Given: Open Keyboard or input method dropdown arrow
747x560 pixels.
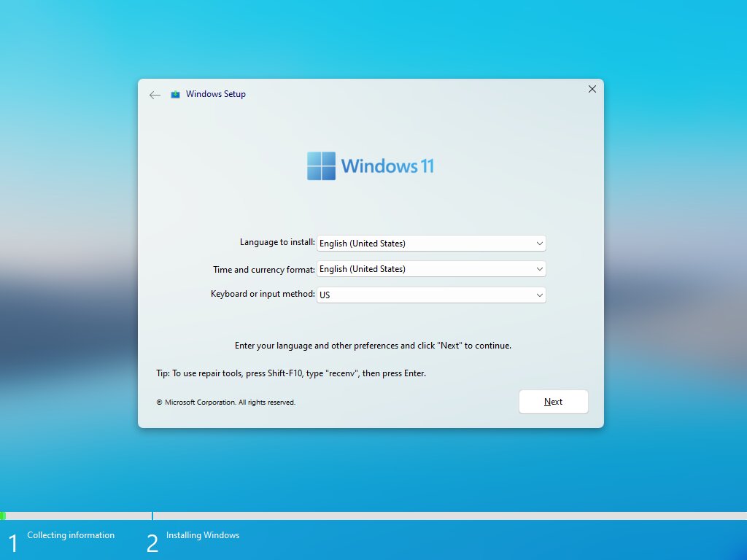Looking at the screenshot, I should point(539,295).
